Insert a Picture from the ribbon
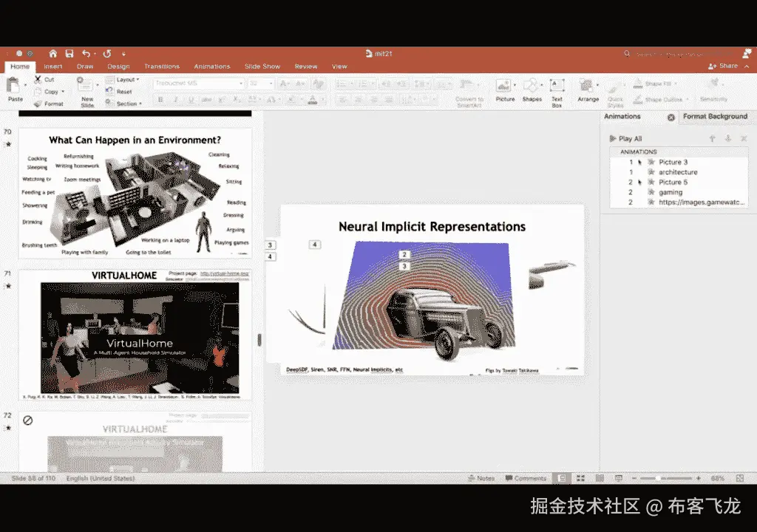Viewport: 757px width, 532px height. [505, 91]
